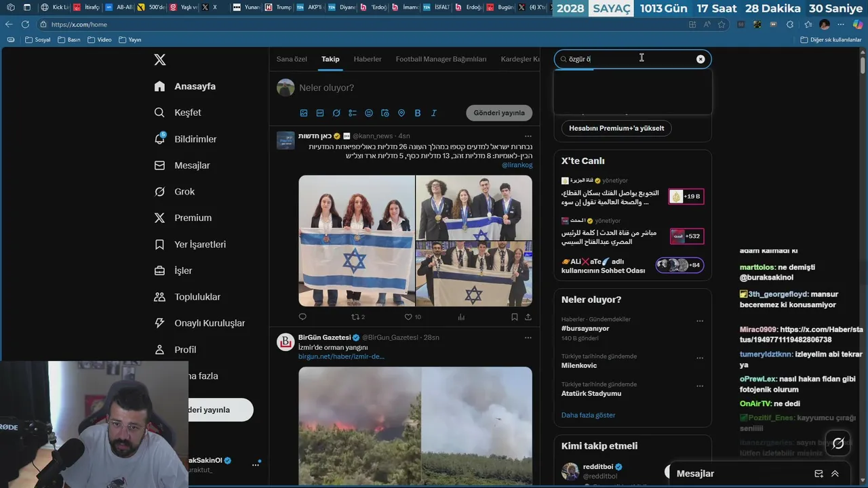
Task: Tag a location on the post
Action: [401, 113]
